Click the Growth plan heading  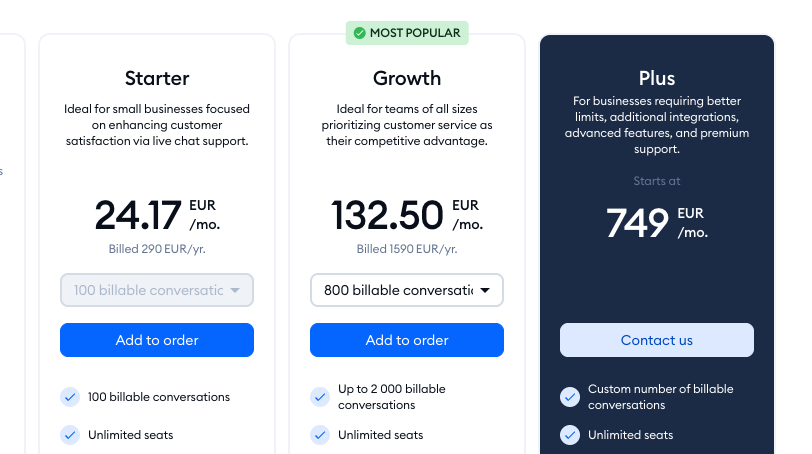pyautogui.click(x=407, y=78)
